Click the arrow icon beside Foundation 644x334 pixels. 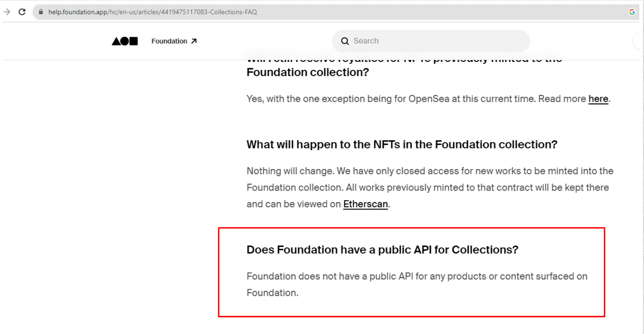pos(194,41)
